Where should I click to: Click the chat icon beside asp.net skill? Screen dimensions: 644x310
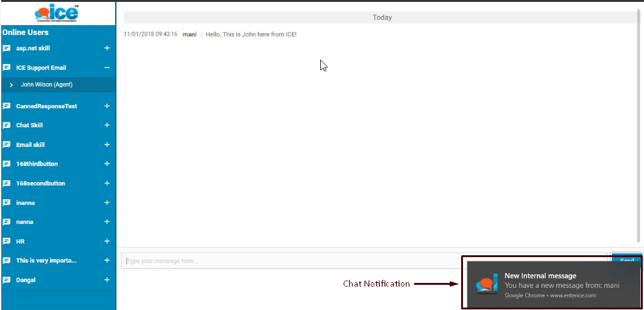point(7,48)
